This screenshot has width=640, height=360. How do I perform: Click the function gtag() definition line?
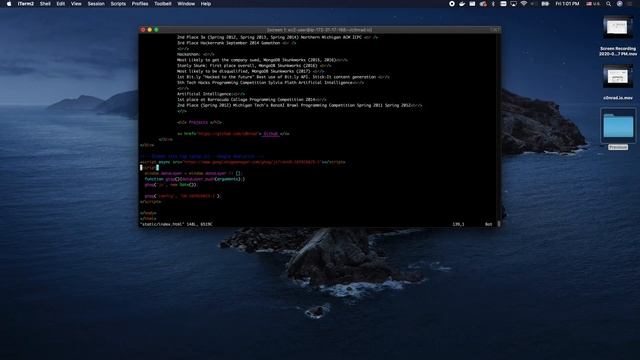point(195,179)
